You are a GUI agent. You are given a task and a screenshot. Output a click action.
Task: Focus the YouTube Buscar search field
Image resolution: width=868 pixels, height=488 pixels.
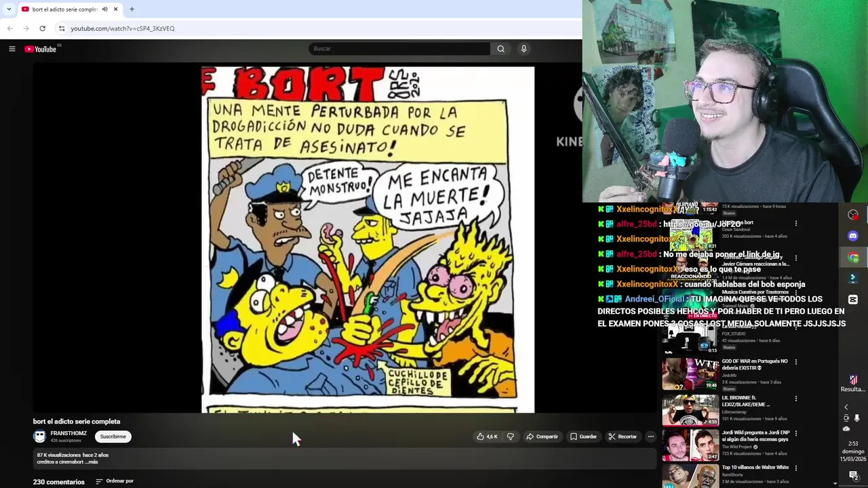coord(399,49)
